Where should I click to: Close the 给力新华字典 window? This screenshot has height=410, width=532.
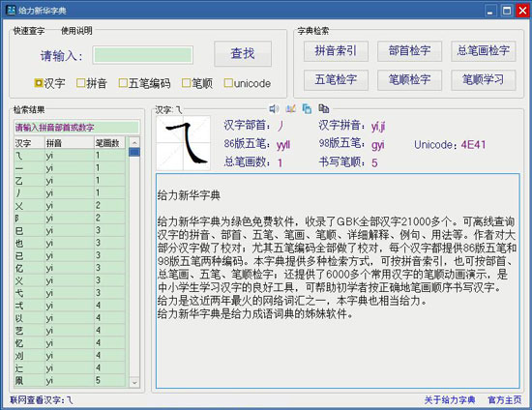pyautogui.click(x=522, y=11)
